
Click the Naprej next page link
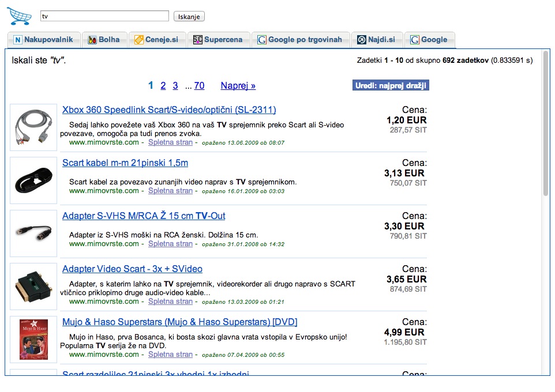[238, 86]
